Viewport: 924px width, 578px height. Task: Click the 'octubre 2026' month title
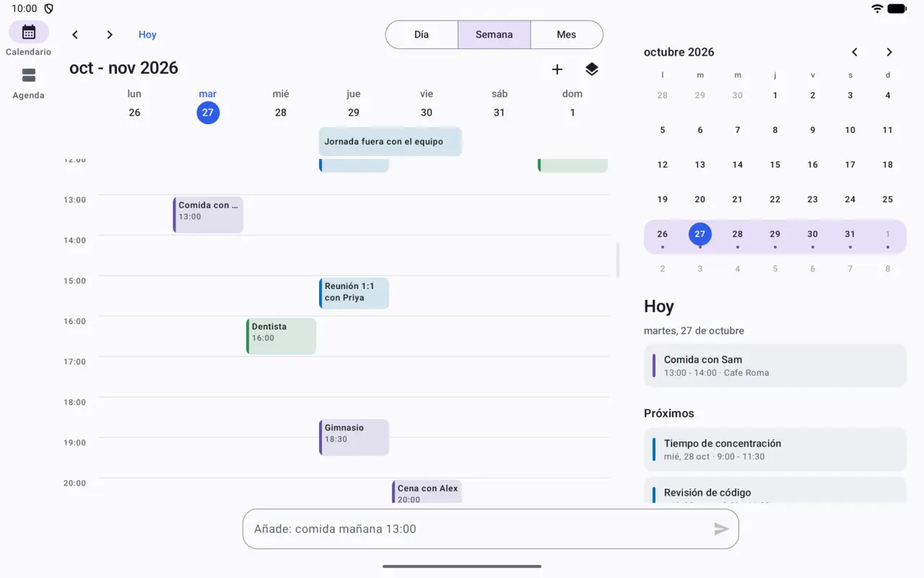(x=679, y=52)
